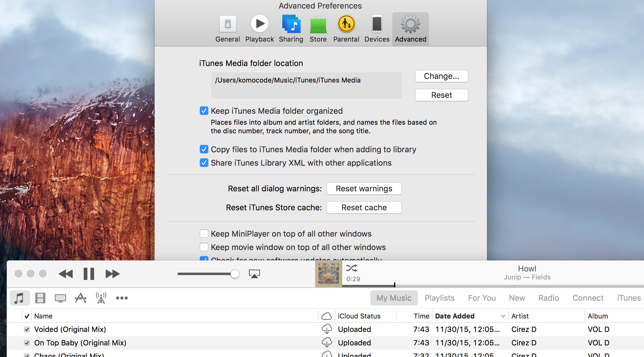This screenshot has width=644, height=357.
Task: Click the checkmark column header
Action: (27, 316)
